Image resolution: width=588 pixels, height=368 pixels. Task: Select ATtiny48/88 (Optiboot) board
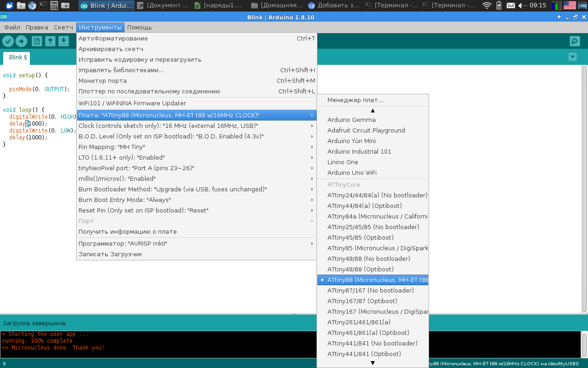click(360, 269)
